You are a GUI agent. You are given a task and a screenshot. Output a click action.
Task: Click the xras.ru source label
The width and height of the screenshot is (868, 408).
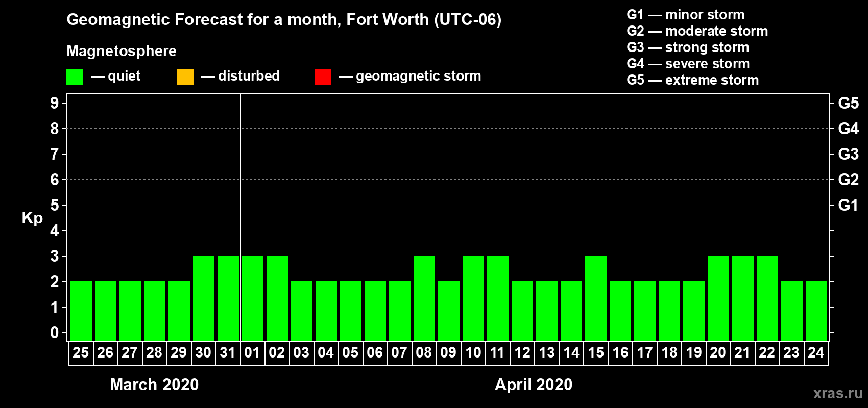(x=838, y=393)
